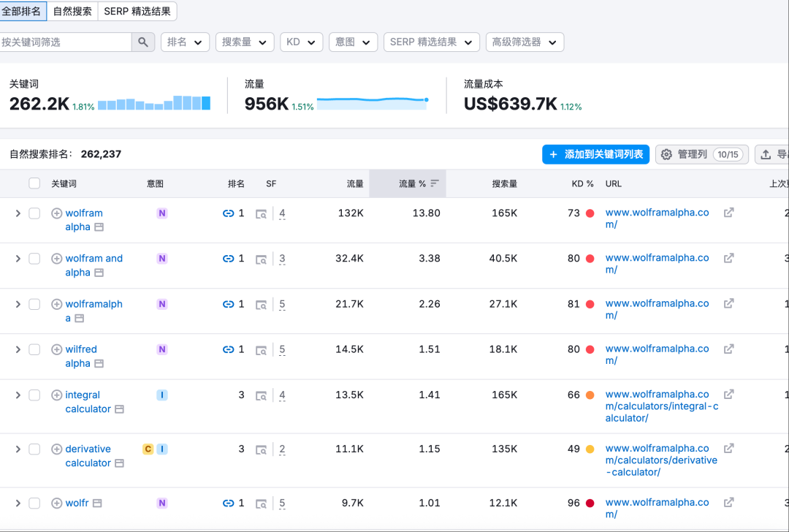
Task: Click the 添加到关键词列表 button
Action: coord(595,154)
